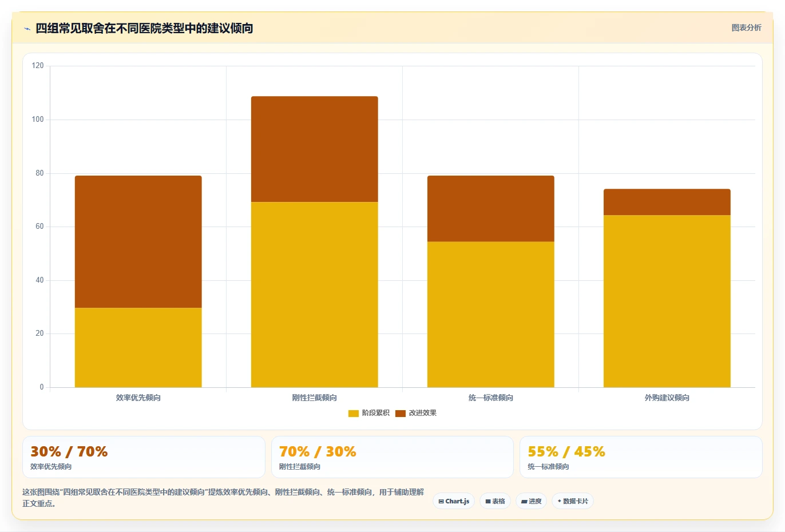This screenshot has width=785, height=532.
Task: Click the y-axis value 120
Action: click(38, 66)
